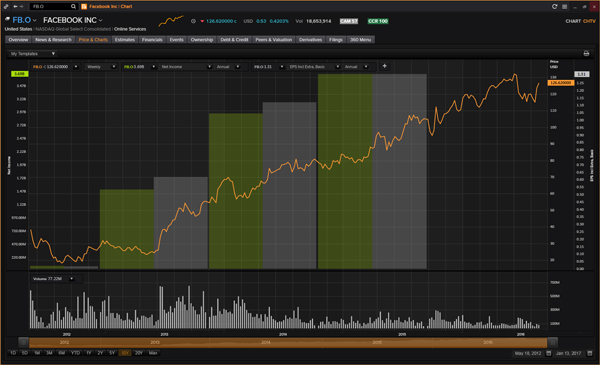Go to the Events tab
This screenshot has width=600, height=365.
[x=176, y=39]
